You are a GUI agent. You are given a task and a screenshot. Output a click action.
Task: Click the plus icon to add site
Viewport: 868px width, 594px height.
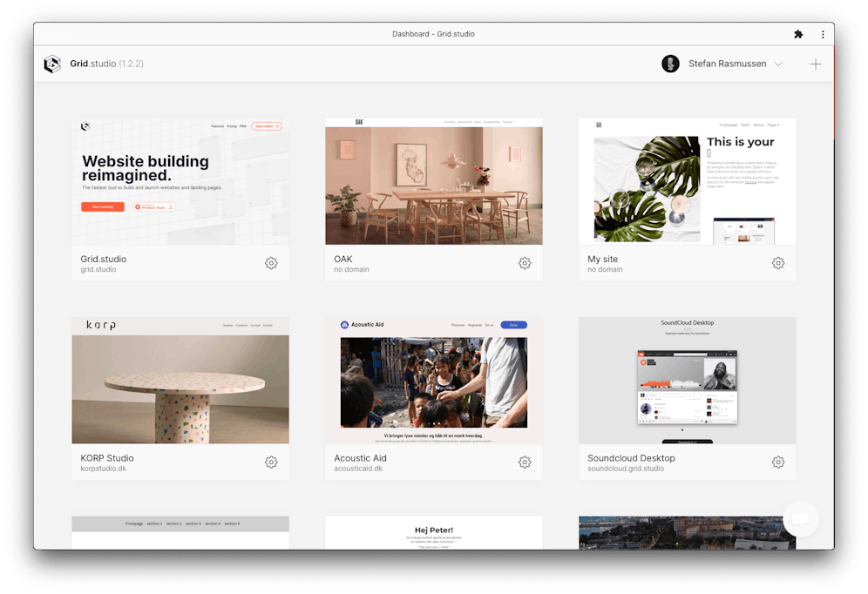(x=815, y=64)
